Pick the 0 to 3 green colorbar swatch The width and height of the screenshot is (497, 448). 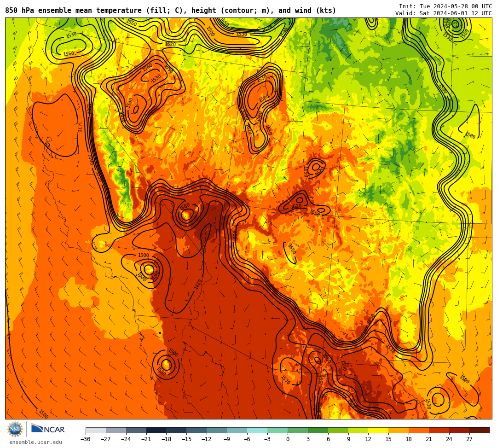pos(298,430)
